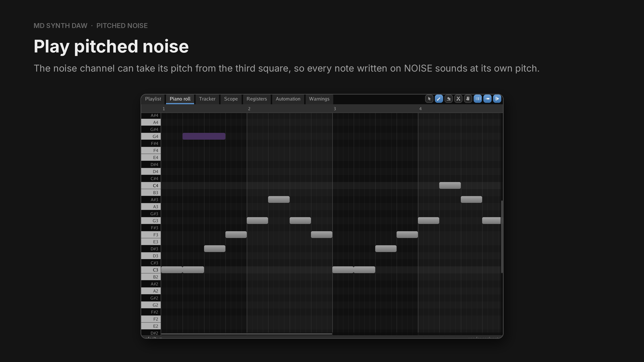Select the first C3 note of bar 1
Viewport: 644px width, 362px height.
172,270
